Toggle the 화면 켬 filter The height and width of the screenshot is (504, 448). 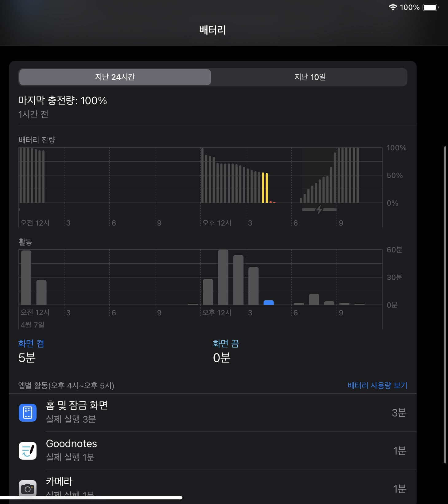(x=31, y=344)
